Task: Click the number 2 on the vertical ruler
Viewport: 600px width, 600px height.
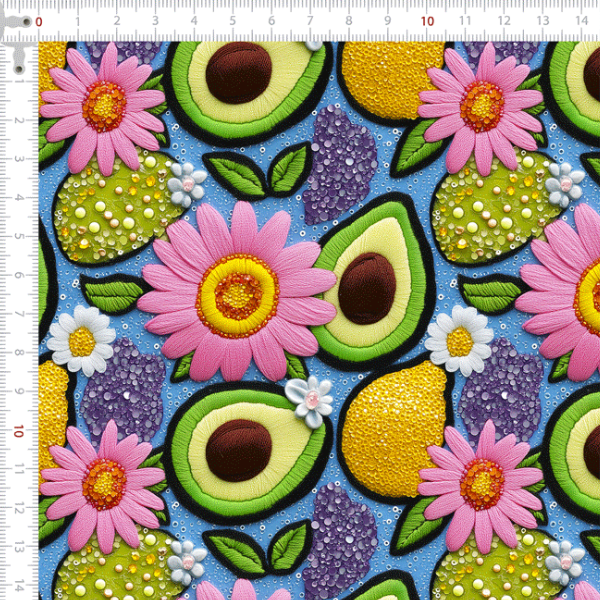Action: 18,121
